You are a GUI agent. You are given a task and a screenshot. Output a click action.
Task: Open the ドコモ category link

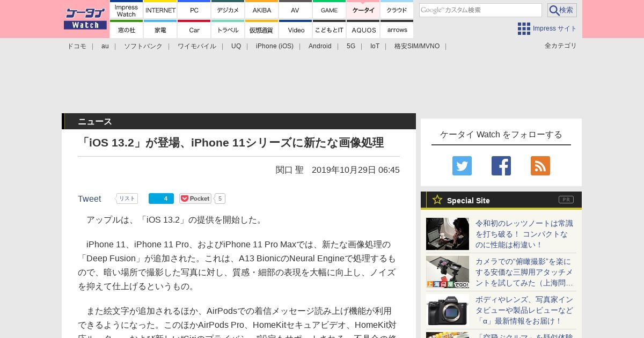pos(77,46)
